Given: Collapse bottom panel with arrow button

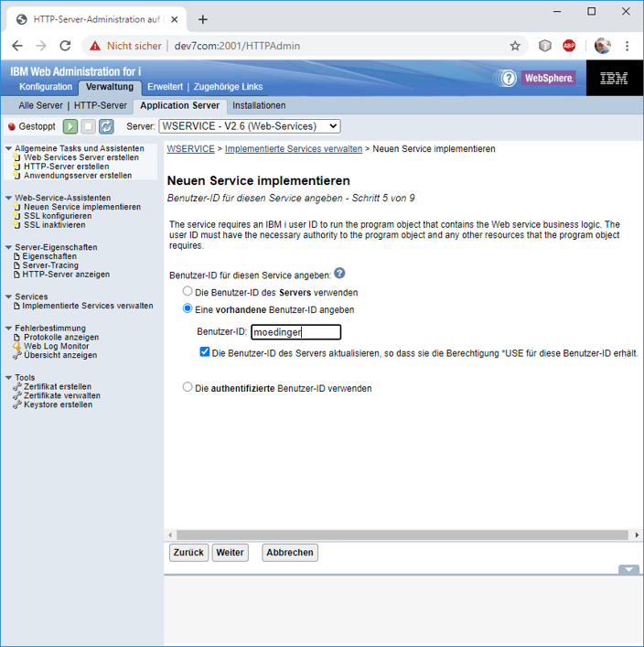Looking at the screenshot, I should tap(628, 569).
